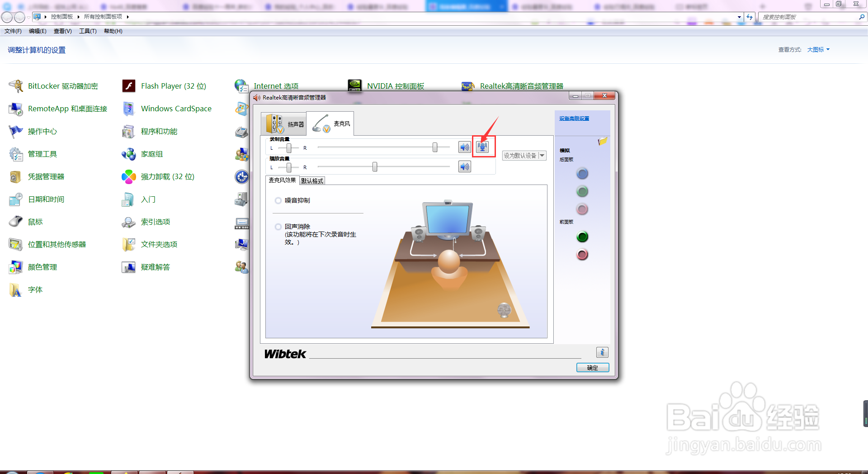This screenshot has height=474, width=868.
Task: Select 麦克风效果 tab
Action: (282, 180)
